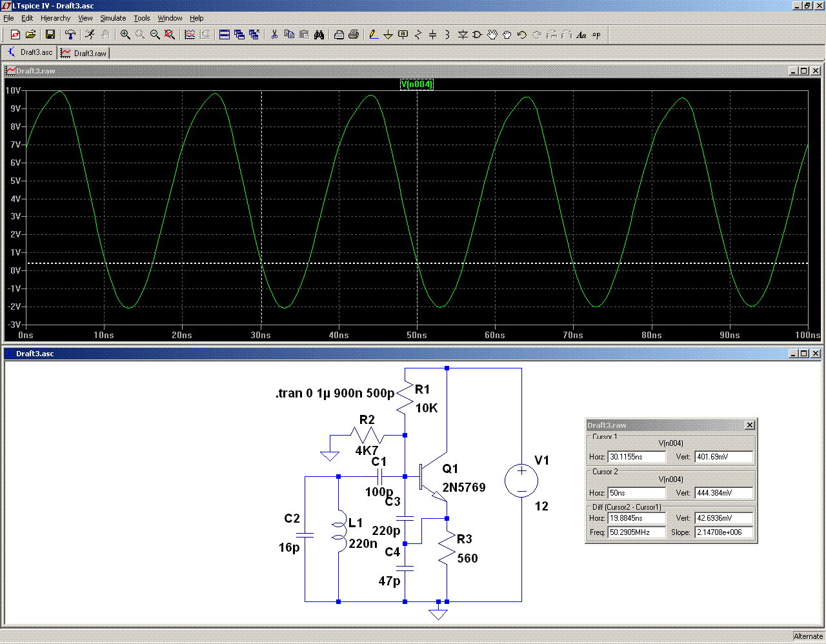Click Cursor 1 Horz value field
This screenshot has width=826, height=644.
coord(636,457)
